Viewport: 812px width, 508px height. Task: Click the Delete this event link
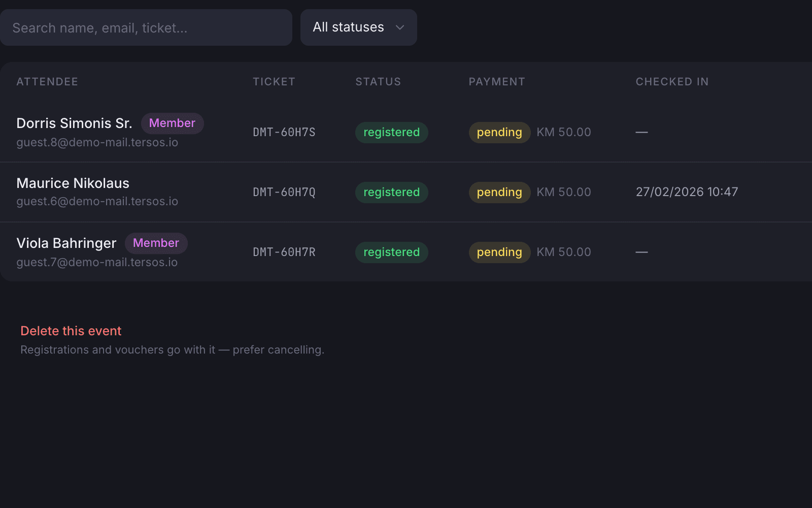[x=71, y=331]
